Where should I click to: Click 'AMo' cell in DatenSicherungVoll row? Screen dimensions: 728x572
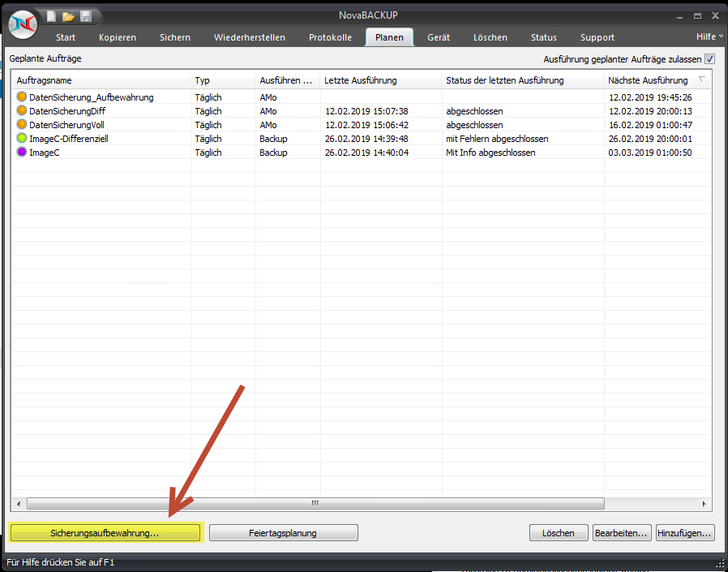point(268,125)
